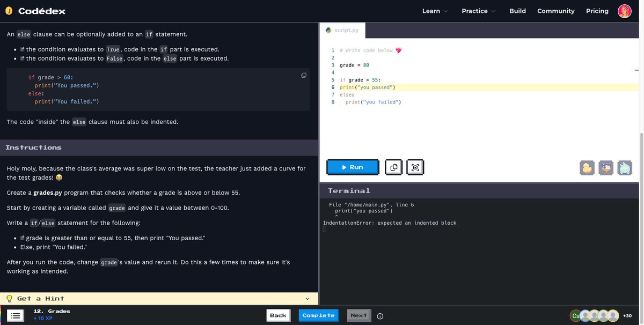Click the copy code icon in the snippet
The image size is (644, 325).
tap(303, 74)
